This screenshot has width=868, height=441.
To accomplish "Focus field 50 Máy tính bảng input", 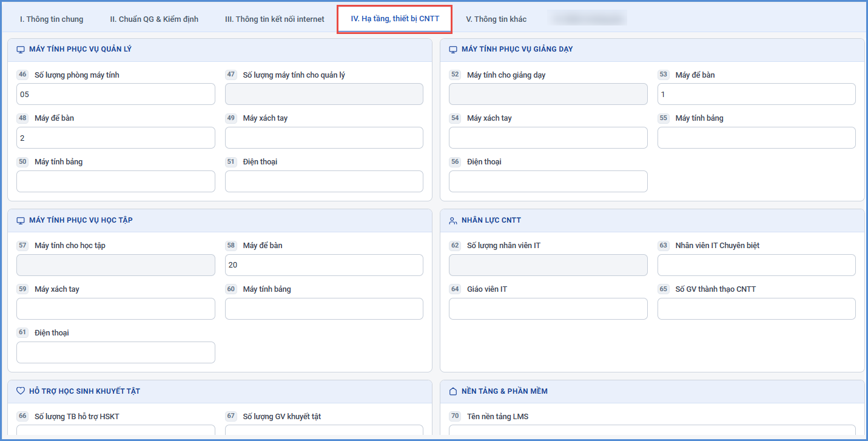I will click(116, 181).
